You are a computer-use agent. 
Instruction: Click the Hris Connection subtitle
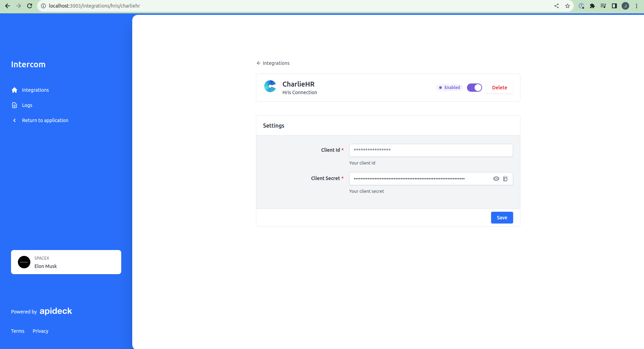(300, 92)
